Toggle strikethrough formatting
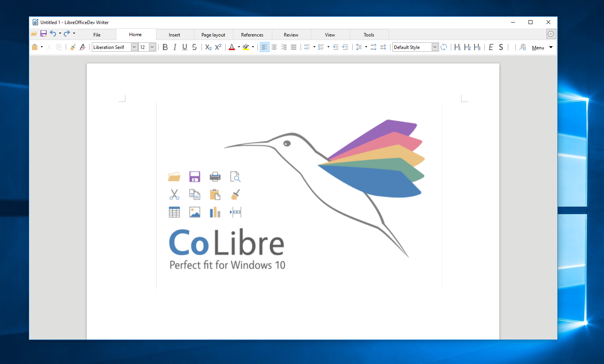Screen dimensions: 604x364 [x=194, y=47]
